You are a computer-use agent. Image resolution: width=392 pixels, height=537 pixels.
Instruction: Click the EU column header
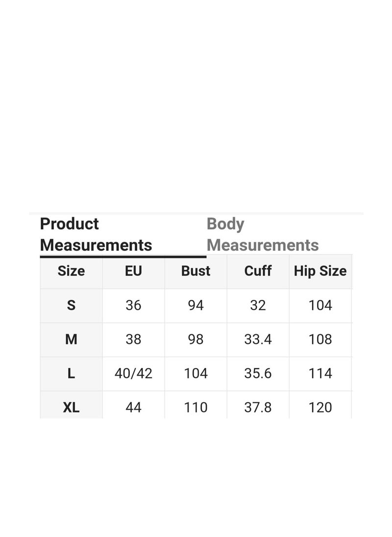click(133, 271)
